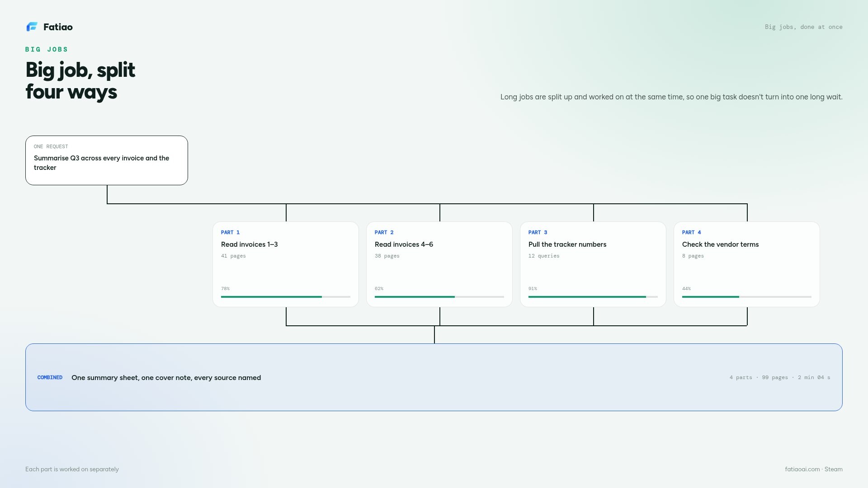Click the Big job split four ways heading
The image size is (868, 488).
tap(80, 80)
